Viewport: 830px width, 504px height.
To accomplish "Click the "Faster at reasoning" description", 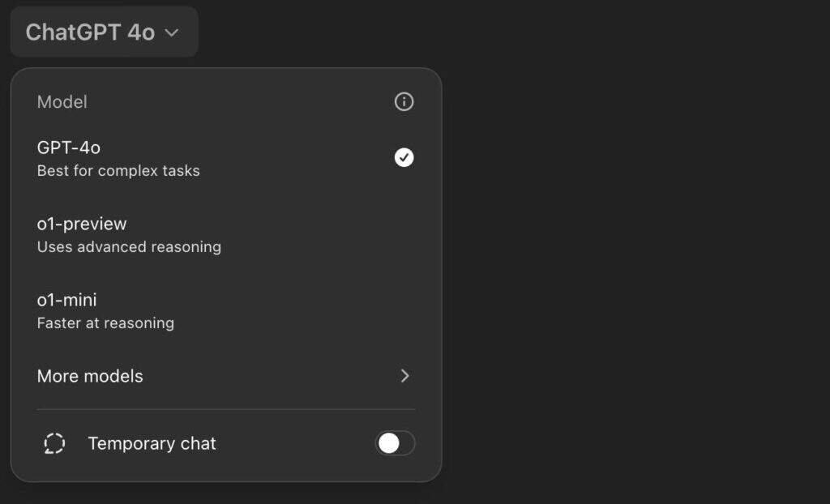I will (x=105, y=323).
